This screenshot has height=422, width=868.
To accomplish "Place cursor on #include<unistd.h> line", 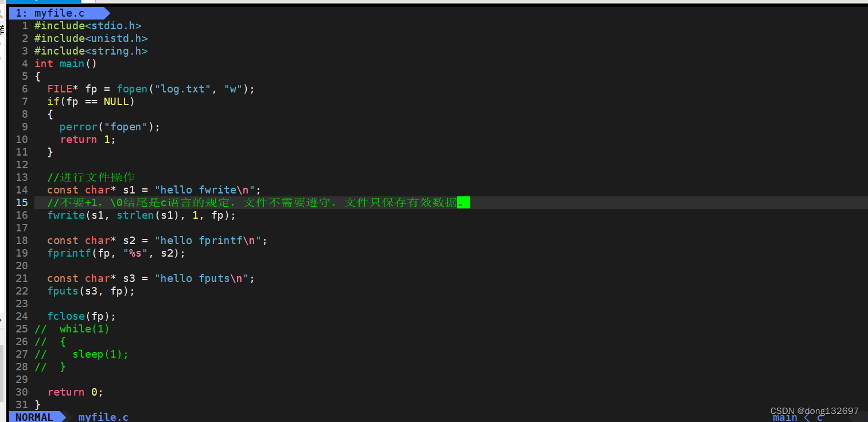I will click(91, 38).
